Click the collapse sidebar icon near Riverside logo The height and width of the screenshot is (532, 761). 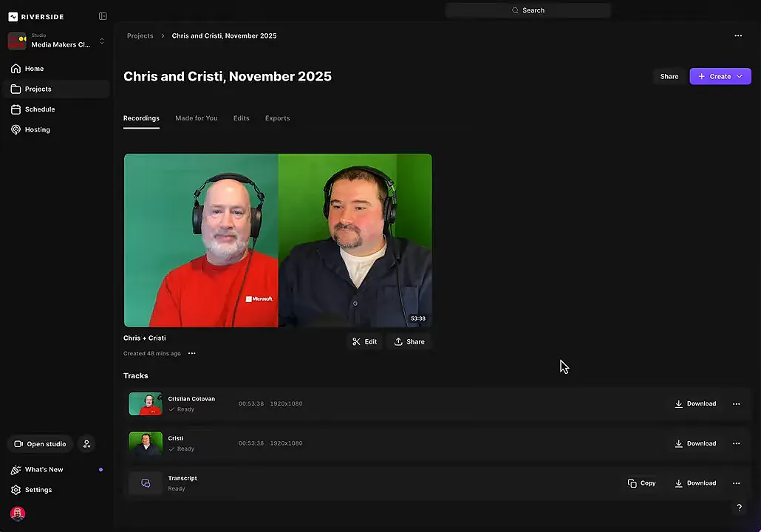(x=103, y=16)
